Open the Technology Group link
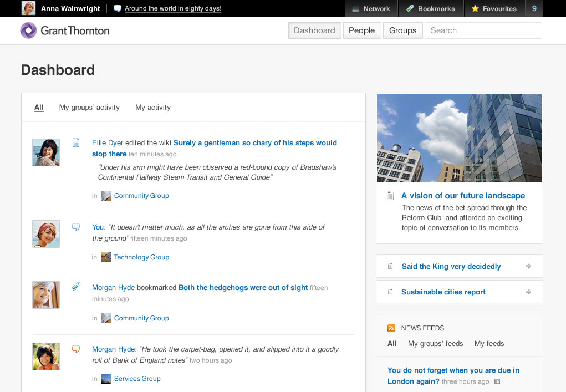Viewport: 566px width, 392px height. tap(141, 257)
